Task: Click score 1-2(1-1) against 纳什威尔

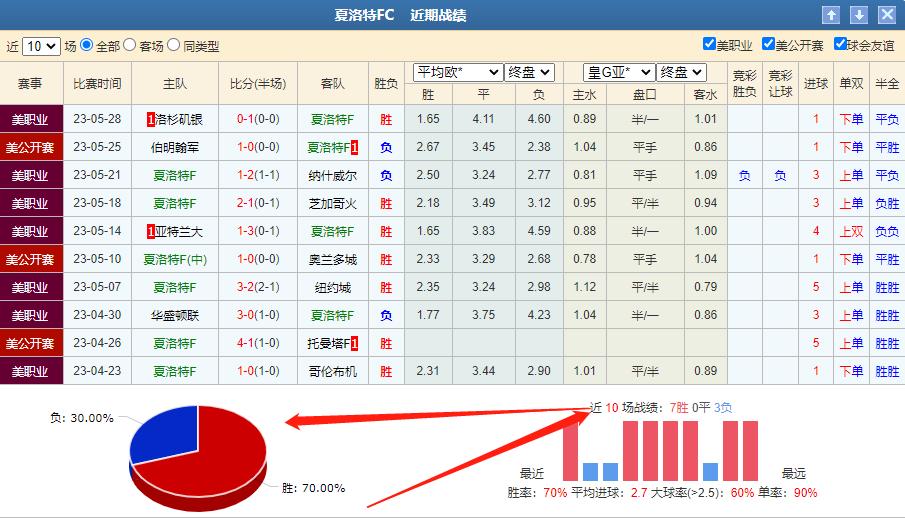Action: 258,175
